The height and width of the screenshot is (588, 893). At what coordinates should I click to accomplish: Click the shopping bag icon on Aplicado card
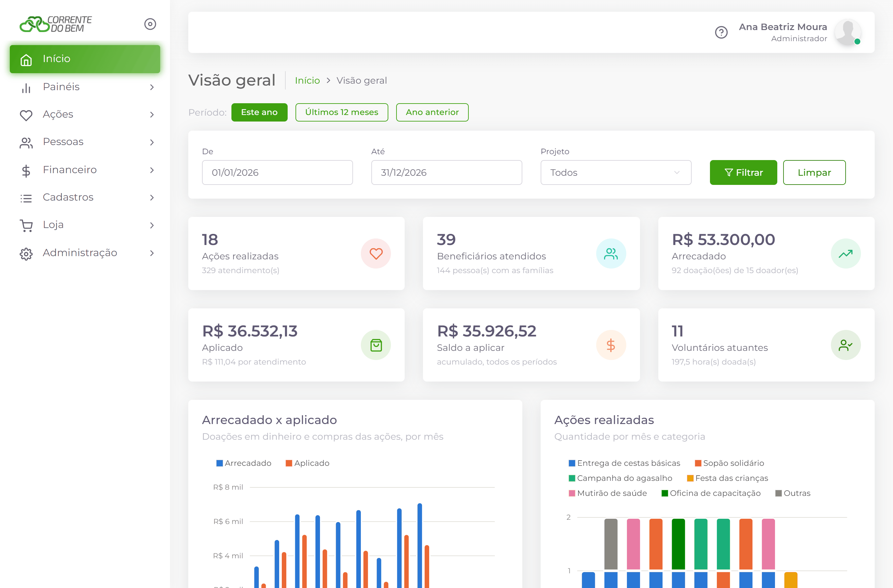(x=376, y=345)
